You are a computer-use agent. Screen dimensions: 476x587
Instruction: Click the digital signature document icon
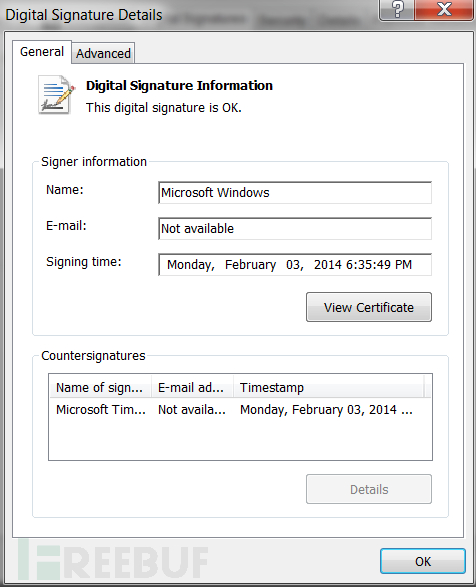56,95
